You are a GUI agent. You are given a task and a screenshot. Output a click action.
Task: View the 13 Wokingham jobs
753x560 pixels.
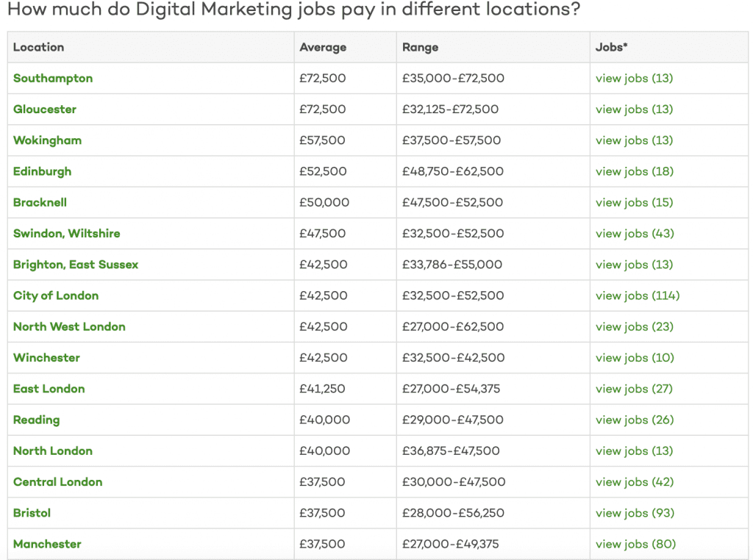pyautogui.click(x=634, y=140)
